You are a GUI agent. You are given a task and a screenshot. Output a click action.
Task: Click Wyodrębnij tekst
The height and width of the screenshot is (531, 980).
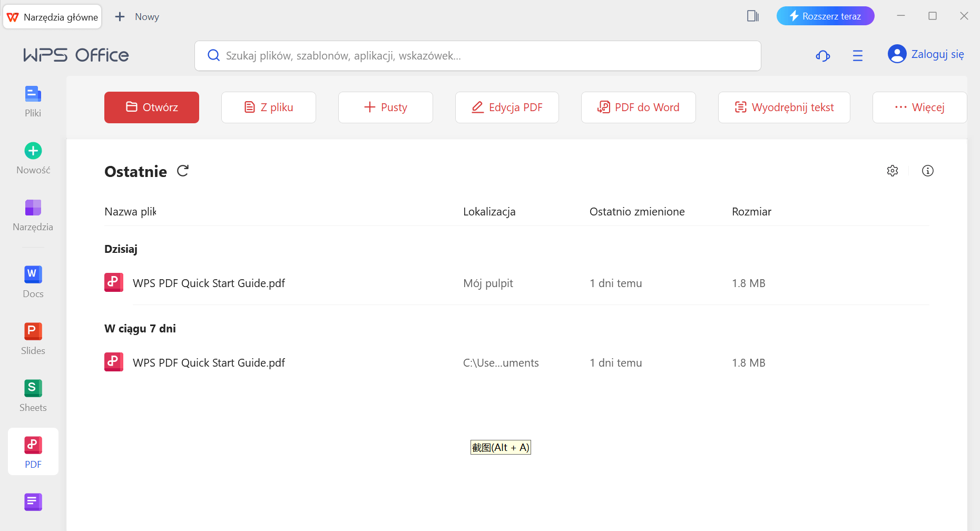784,107
